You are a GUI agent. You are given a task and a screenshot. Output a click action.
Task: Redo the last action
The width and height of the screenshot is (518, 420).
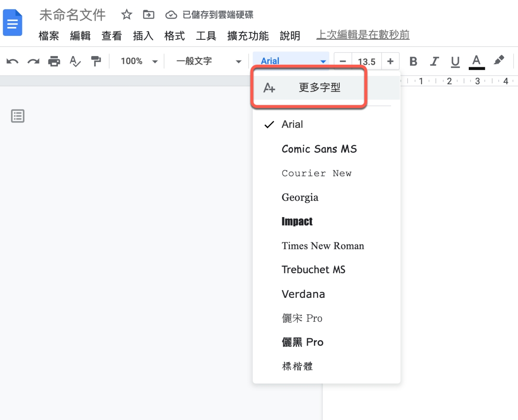pyautogui.click(x=33, y=61)
